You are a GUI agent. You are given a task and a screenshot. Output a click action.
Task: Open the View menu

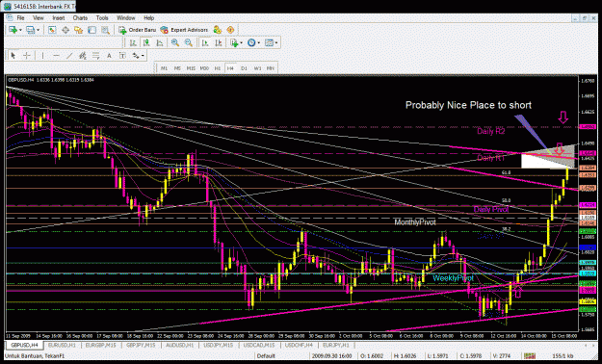point(39,18)
